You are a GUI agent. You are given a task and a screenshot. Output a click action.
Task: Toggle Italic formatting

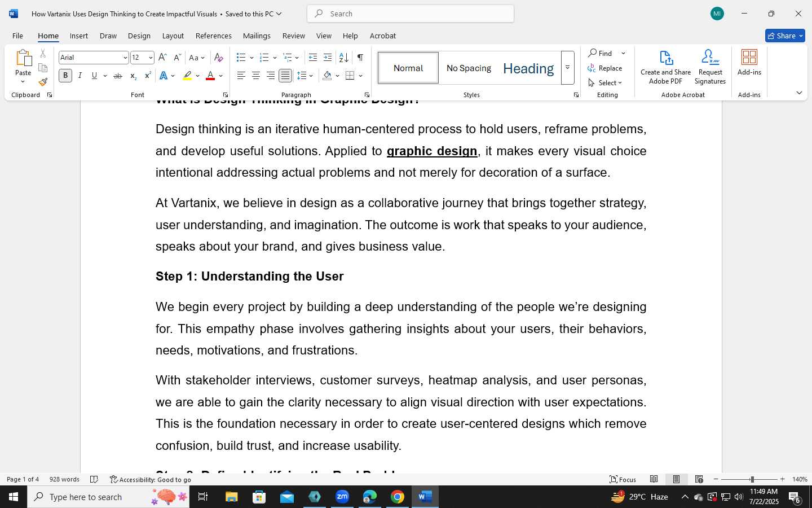click(x=80, y=76)
